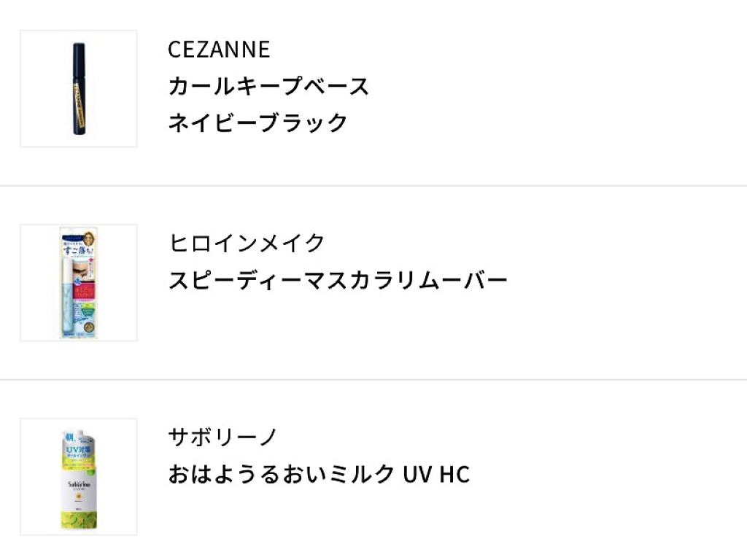Screen dimensions: 747x560
Task: Click empty space right of CEZANNE entry
Action: (584, 87)
